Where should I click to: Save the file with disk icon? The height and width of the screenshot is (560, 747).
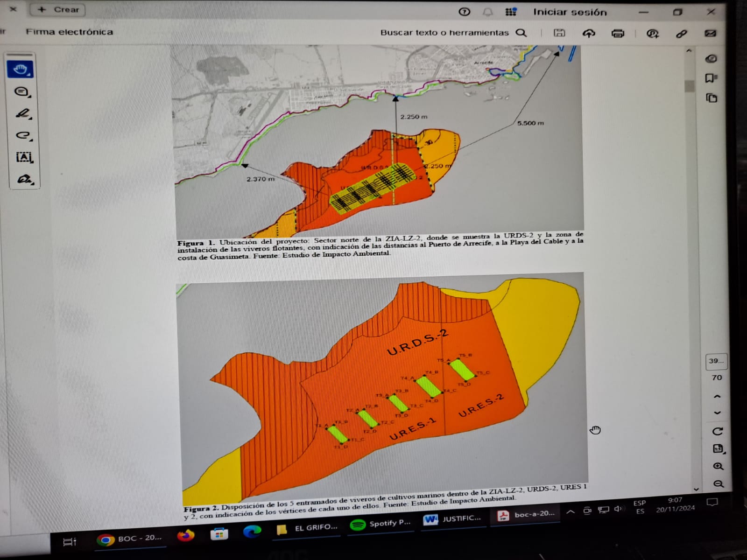pyautogui.click(x=559, y=33)
